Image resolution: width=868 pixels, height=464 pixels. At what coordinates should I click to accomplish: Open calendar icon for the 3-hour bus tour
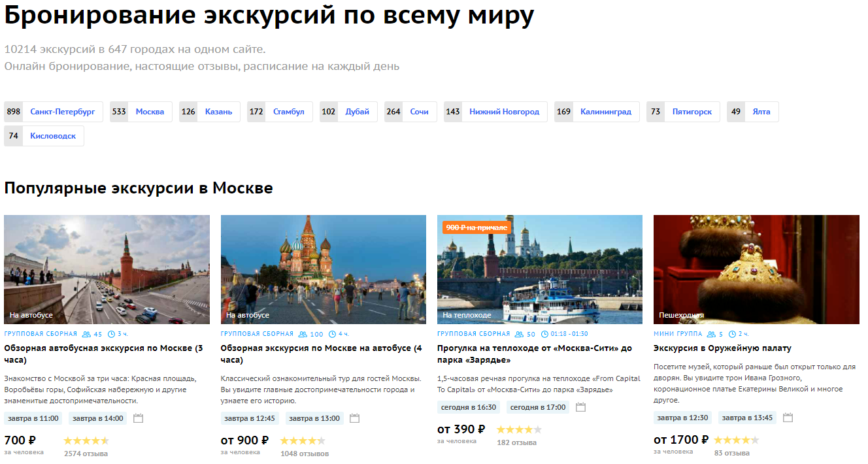click(138, 418)
